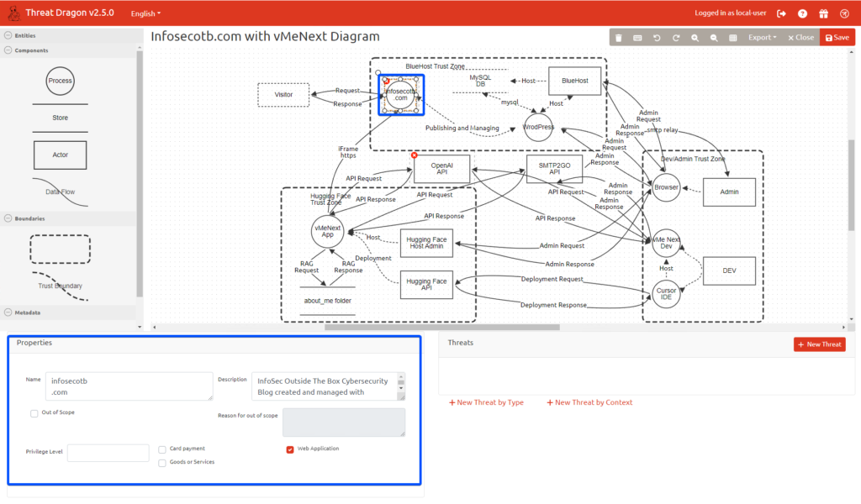Zoom out of the diagram
This screenshot has width=861, height=504.
coord(714,38)
